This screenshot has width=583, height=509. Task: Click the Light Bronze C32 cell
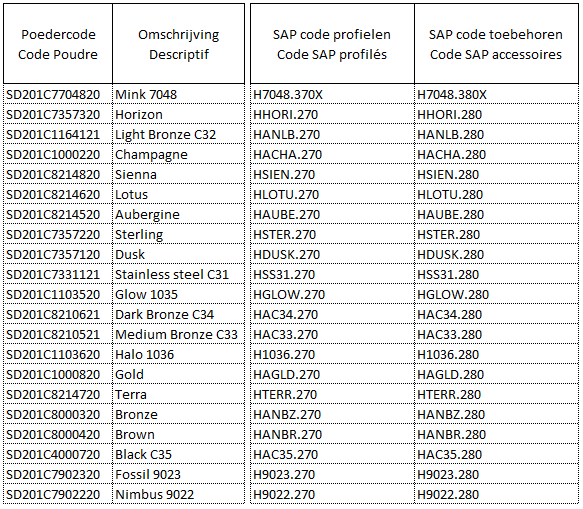(x=178, y=134)
